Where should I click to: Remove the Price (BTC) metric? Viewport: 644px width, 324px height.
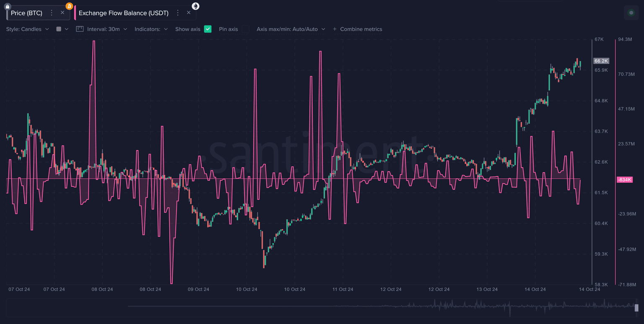click(62, 13)
